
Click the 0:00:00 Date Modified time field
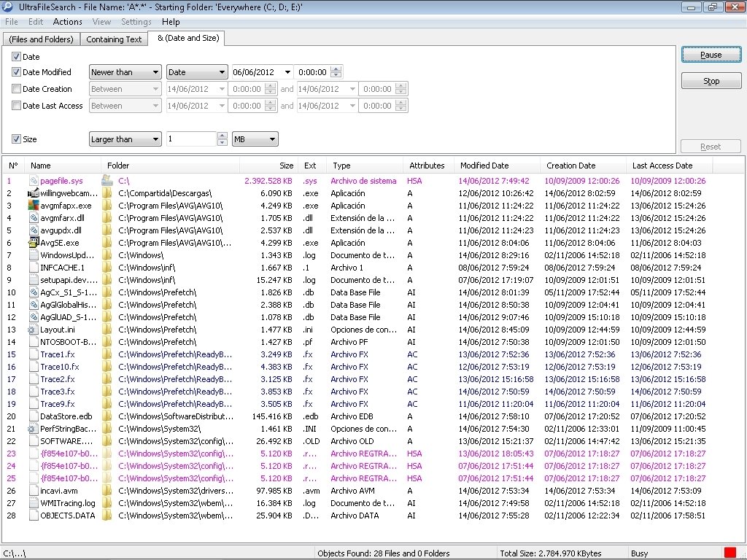point(312,72)
